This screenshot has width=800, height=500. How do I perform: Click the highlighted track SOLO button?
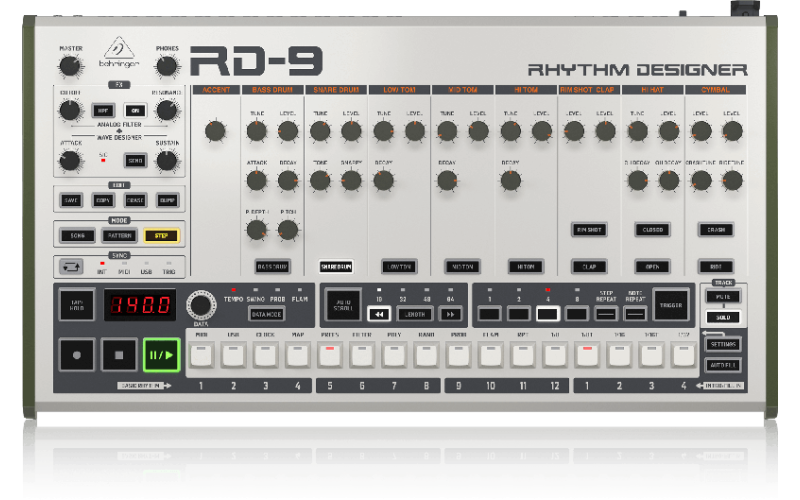[x=723, y=317]
